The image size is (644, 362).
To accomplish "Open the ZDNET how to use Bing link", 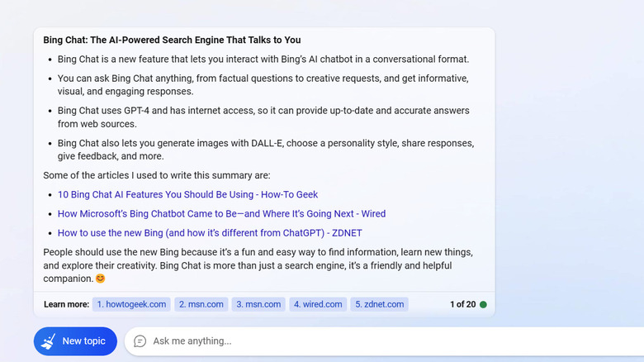I will 210,233.
